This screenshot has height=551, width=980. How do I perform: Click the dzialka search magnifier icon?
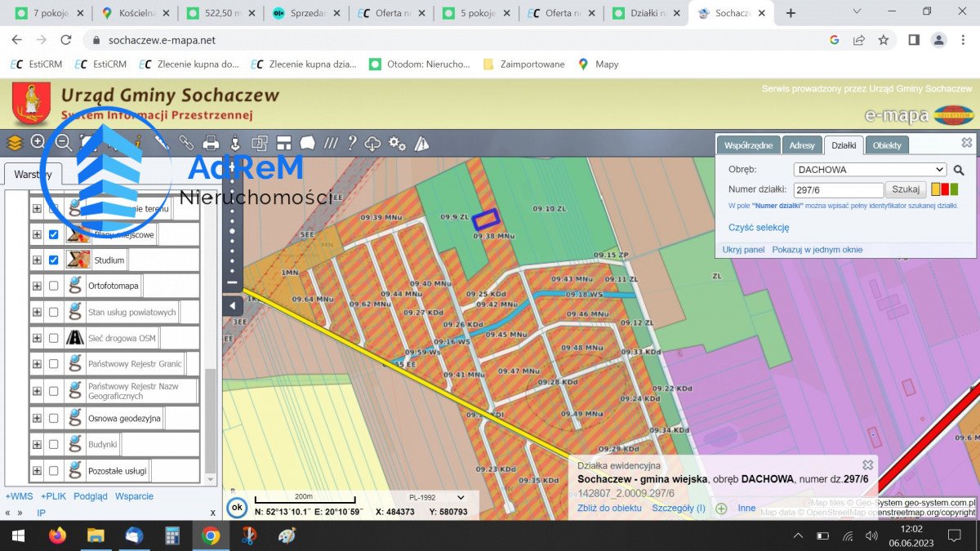[x=958, y=171]
